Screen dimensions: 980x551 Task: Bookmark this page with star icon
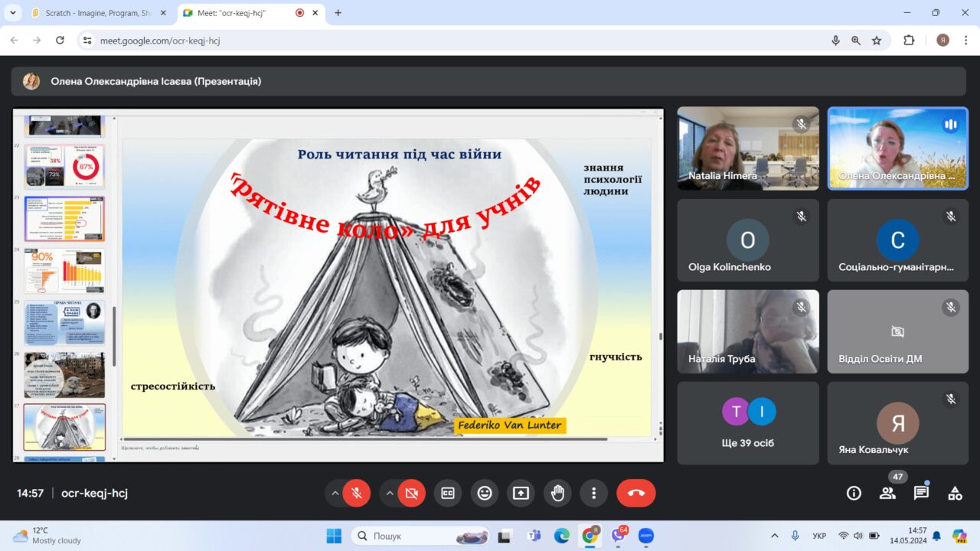(x=877, y=41)
